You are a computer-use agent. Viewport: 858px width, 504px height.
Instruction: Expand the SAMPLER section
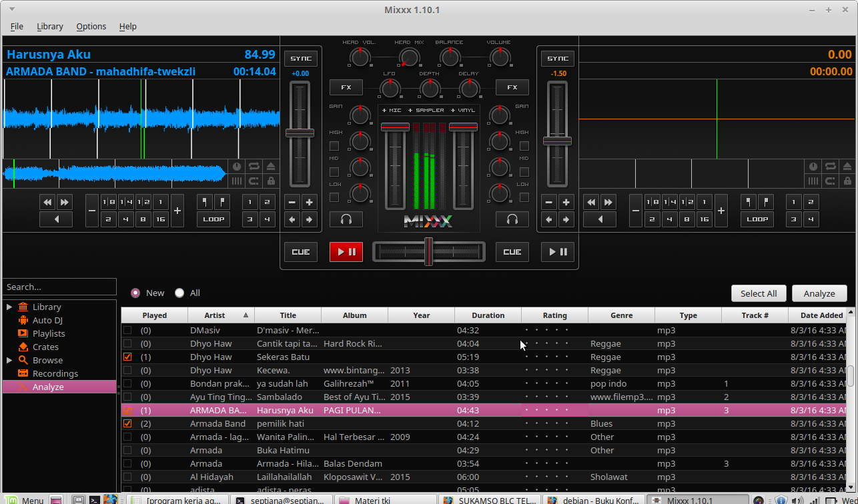tap(426, 110)
